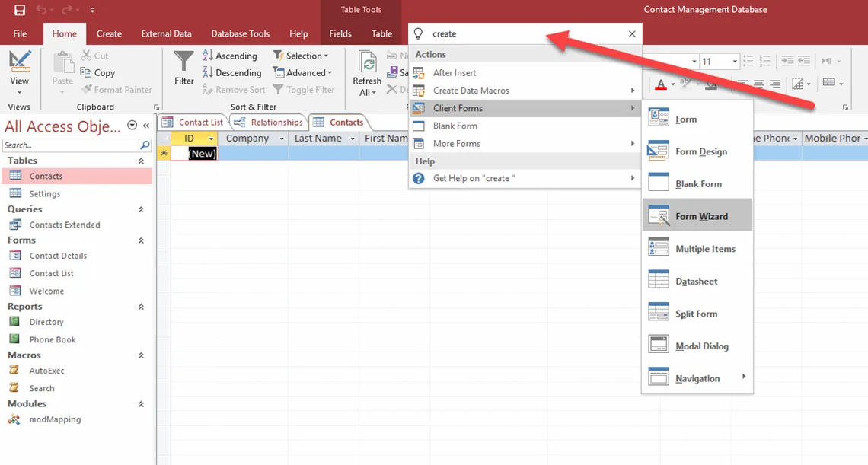Viewport: 868px width, 465px height.
Task: Switch to the Create ribbon tab
Action: coord(109,33)
